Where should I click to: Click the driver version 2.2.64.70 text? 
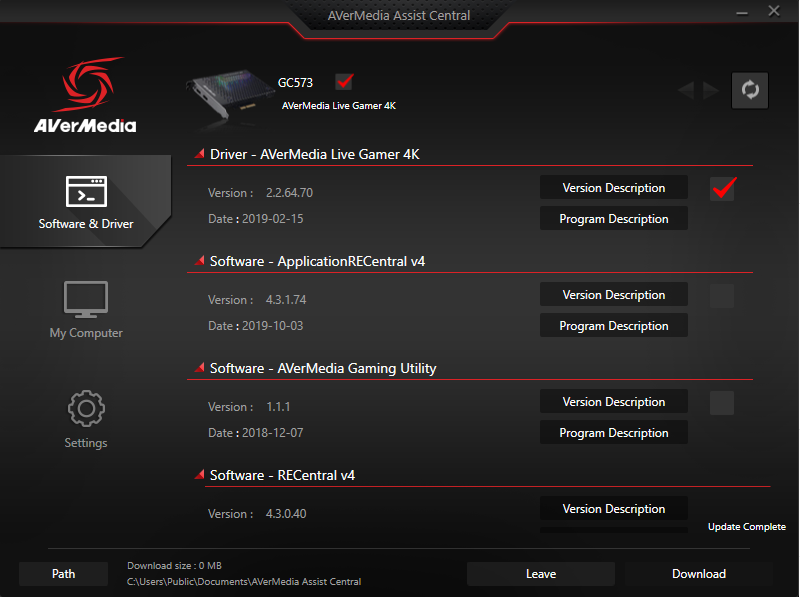[x=289, y=193]
